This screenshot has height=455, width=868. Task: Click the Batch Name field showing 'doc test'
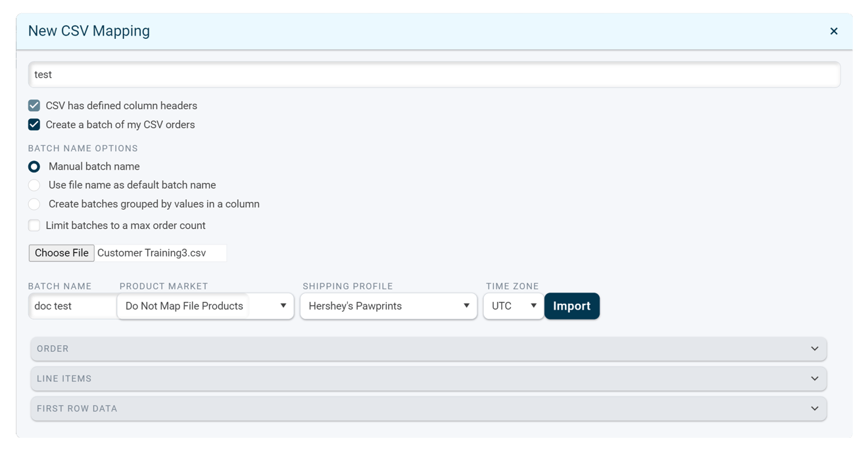pyautogui.click(x=72, y=306)
